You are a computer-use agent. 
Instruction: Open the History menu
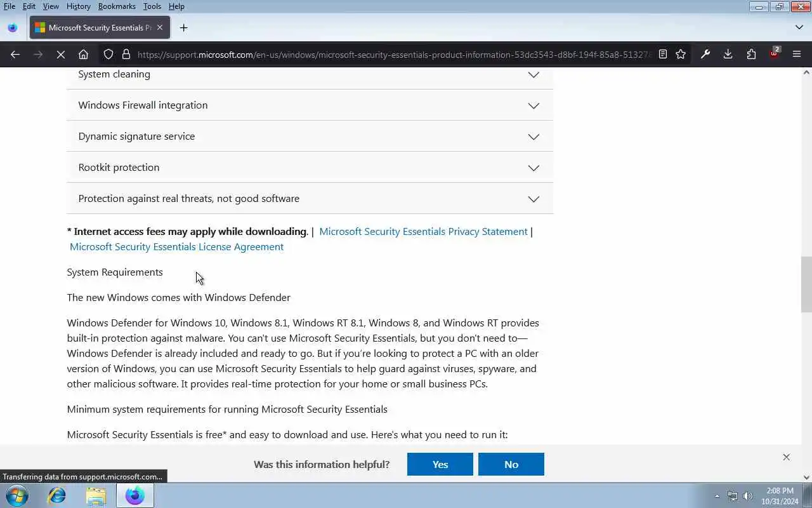point(79,6)
